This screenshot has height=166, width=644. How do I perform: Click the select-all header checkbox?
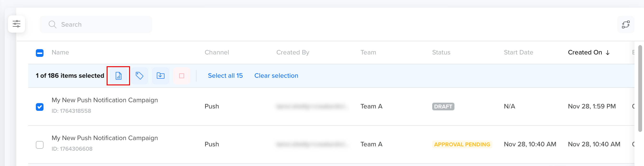coord(39,53)
